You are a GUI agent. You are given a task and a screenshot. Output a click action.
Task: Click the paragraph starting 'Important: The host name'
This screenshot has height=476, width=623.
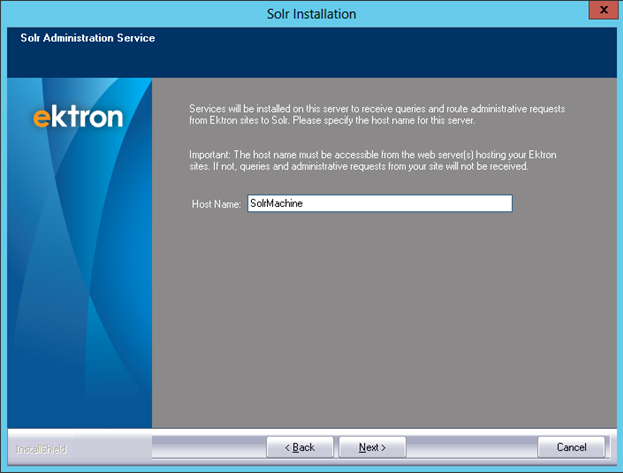[373, 161]
